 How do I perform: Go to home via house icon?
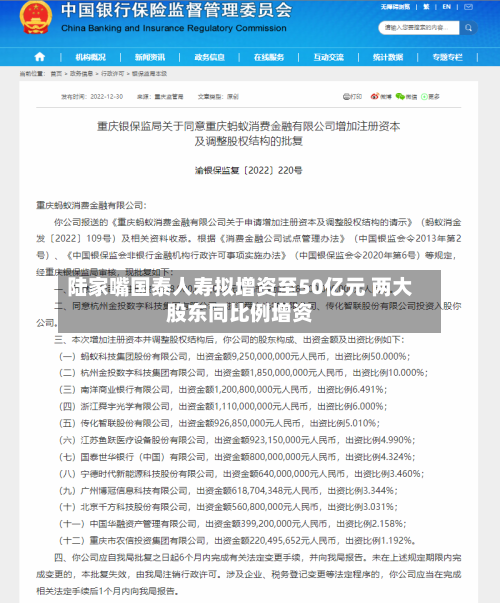[x=40, y=57]
